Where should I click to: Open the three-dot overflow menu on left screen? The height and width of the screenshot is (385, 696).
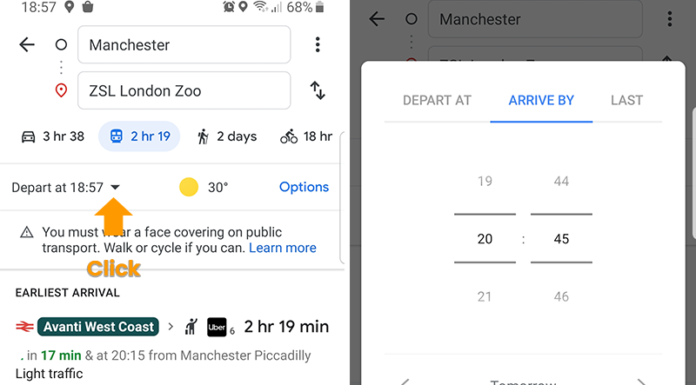(x=317, y=44)
